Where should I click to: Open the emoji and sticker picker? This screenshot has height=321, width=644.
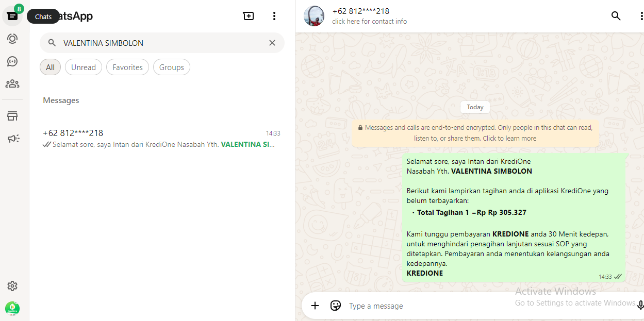click(336, 306)
